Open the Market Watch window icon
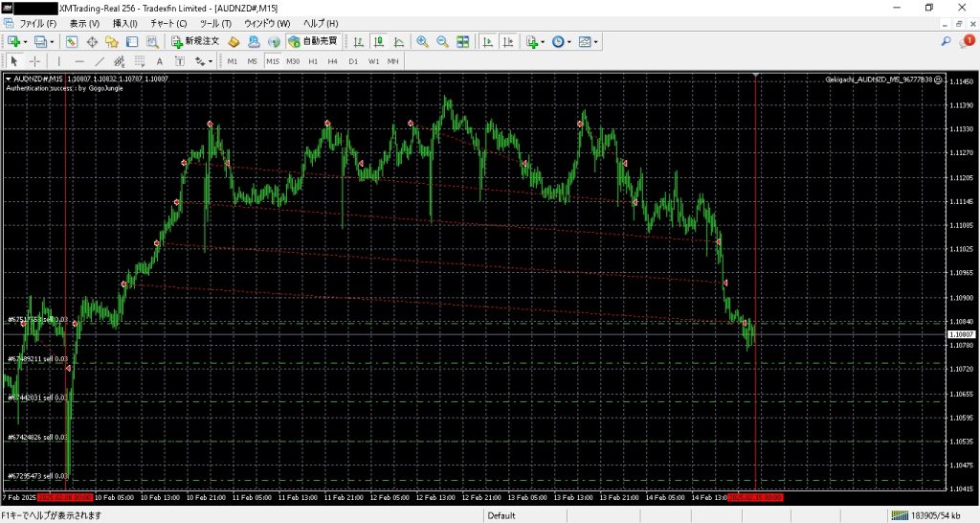The height and width of the screenshot is (523, 980). [73, 42]
